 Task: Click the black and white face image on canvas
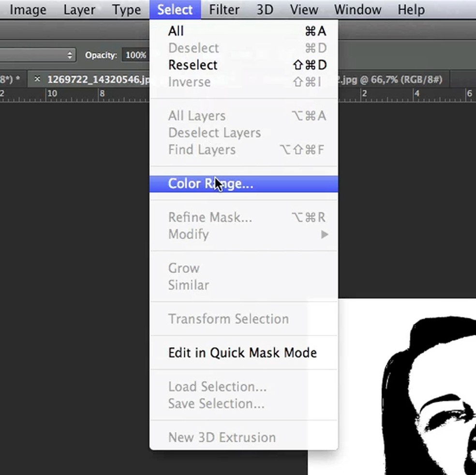coord(407,386)
